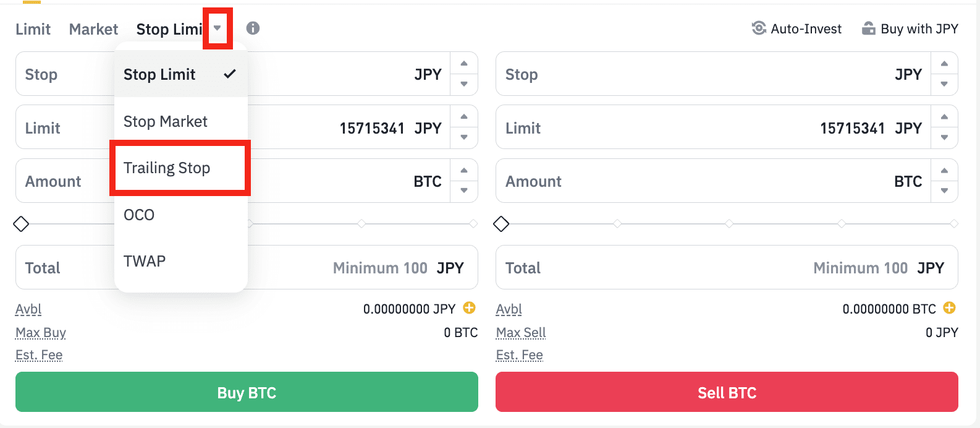Switch to the Limit order tab
The image size is (980, 428).
(x=33, y=29)
